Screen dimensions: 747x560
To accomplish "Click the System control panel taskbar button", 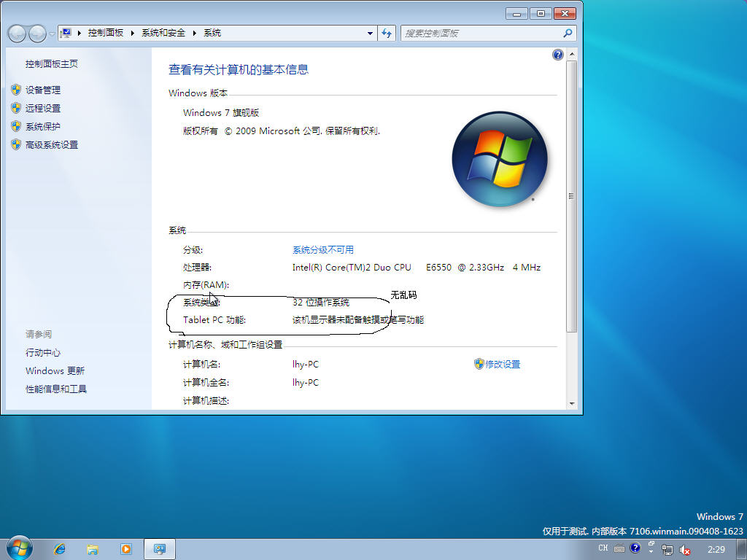I will (159, 549).
